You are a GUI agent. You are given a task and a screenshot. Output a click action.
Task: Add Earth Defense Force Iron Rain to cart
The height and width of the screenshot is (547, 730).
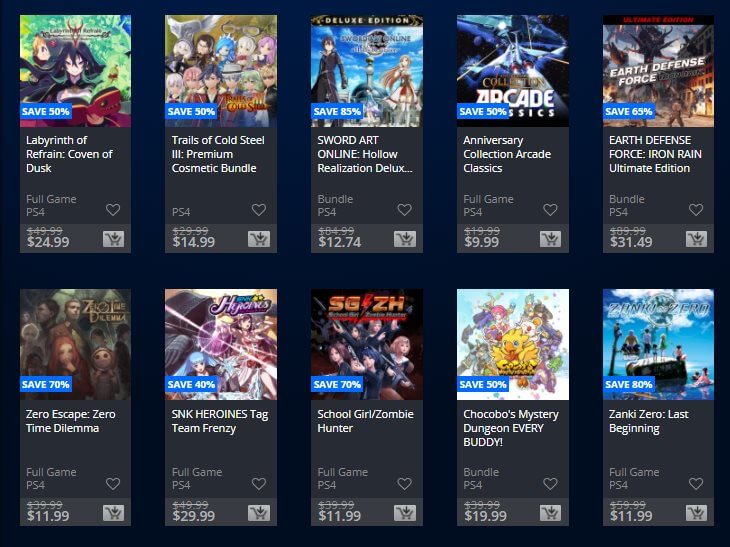696,239
